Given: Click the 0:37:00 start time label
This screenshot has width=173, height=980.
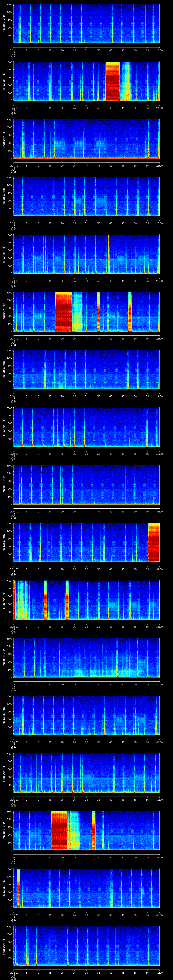Looking at the screenshot, I should tap(14, 915).
